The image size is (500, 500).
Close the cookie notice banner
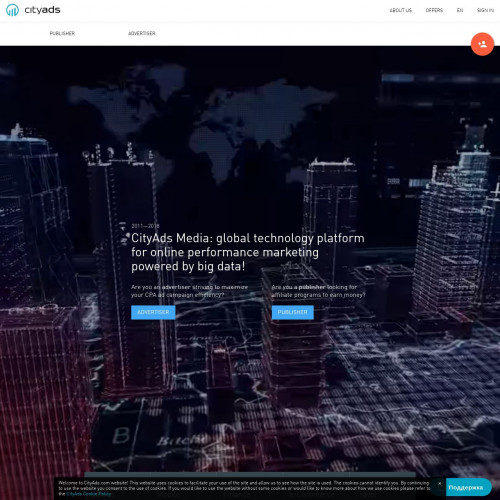tap(439, 484)
